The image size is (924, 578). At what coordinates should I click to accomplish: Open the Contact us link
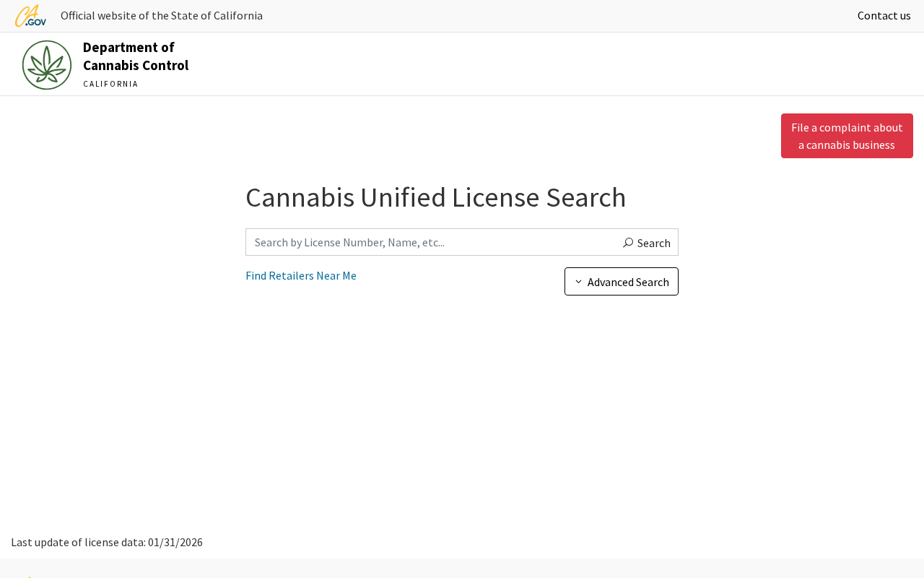click(x=884, y=16)
